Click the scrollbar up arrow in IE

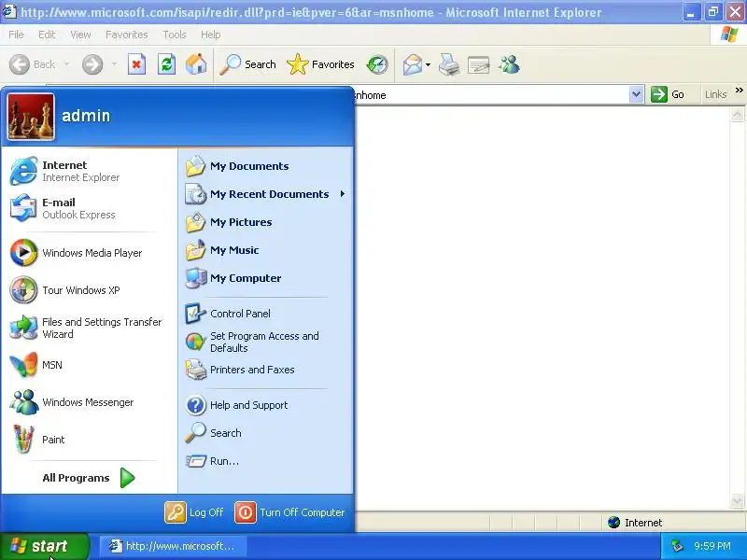tap(737, 114)
